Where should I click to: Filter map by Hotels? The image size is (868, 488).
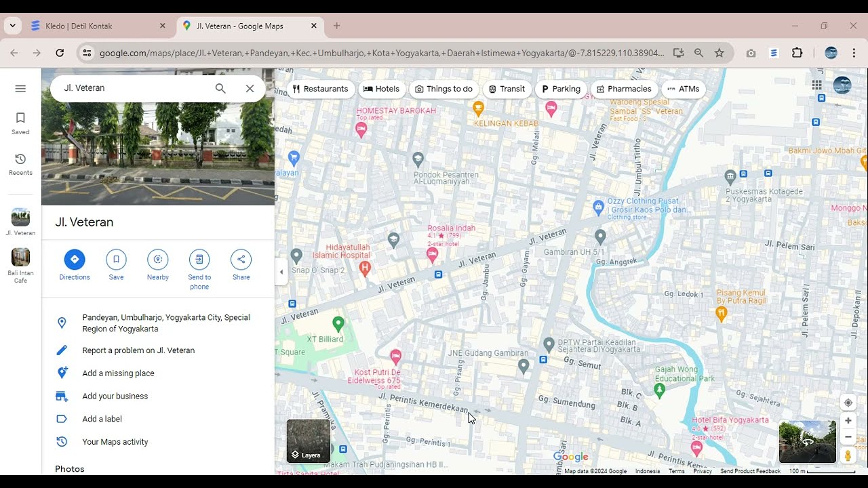(x=382, y=89)
